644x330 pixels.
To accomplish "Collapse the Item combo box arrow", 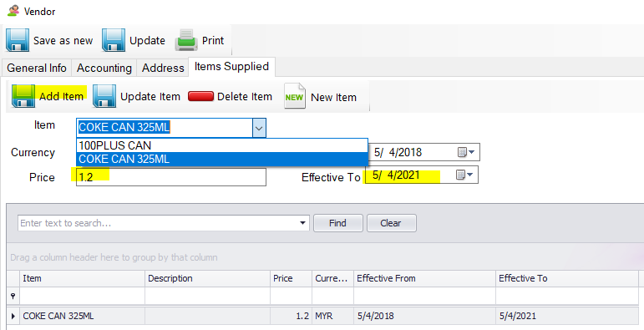I will pos(259,128).
